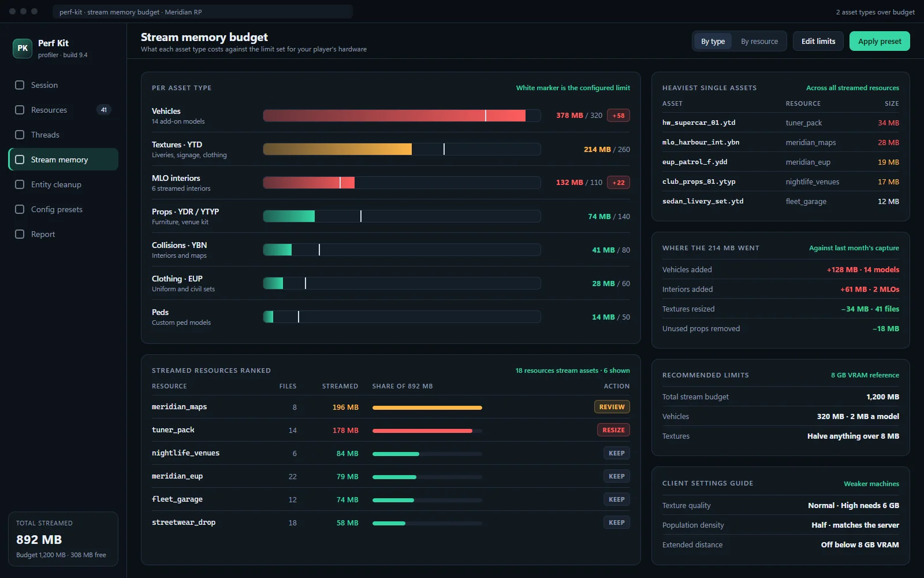The image size is (924, 578).
Task: Click the SIZE column header
Action: tap(892, 103)
